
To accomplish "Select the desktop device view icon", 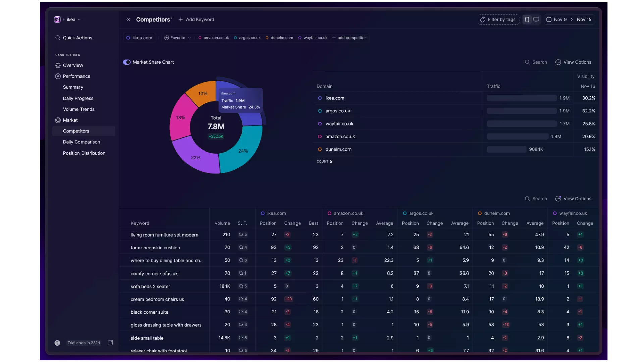I will tap(536, 20).
